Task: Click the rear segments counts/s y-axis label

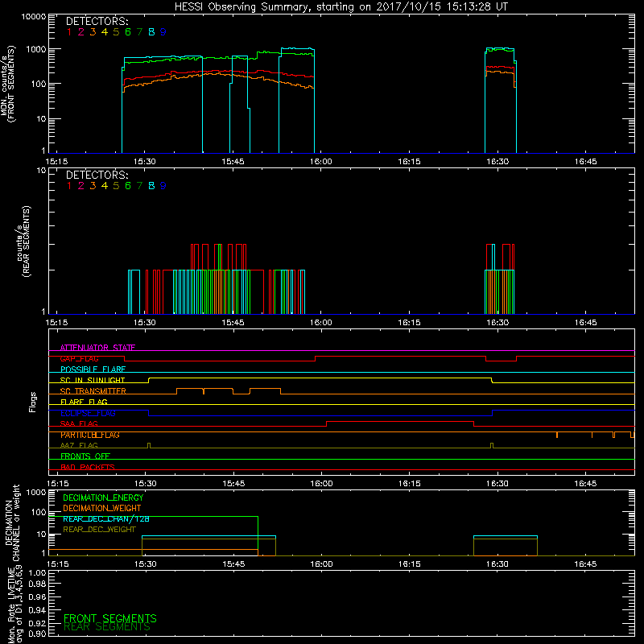Action: coord(23,242)
